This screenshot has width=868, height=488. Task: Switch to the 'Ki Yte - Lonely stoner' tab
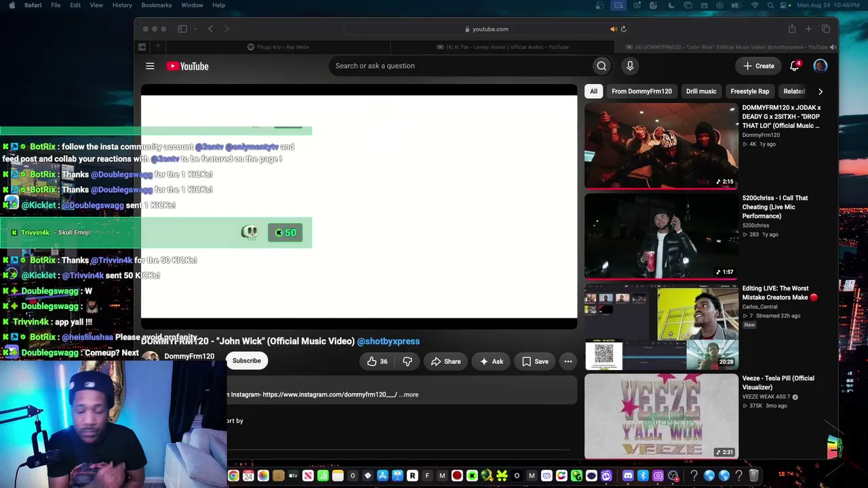coord(502,47)
